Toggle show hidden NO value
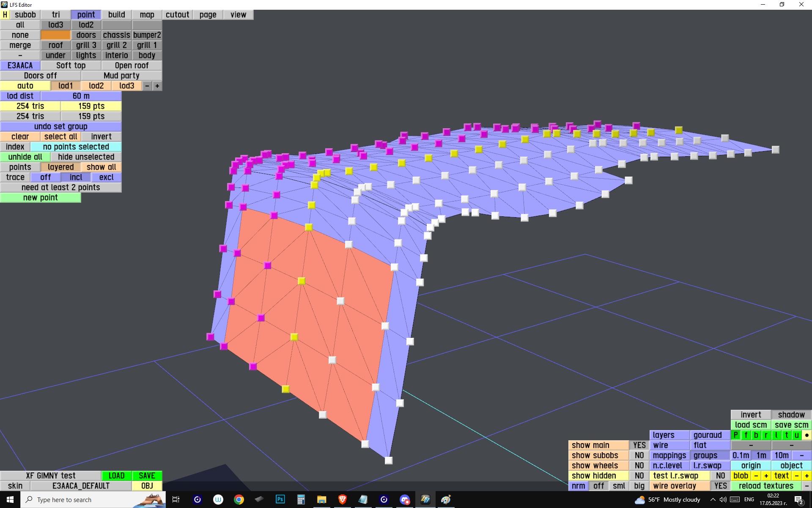Screen dimensions: 812x508 (x=639, y=475)
